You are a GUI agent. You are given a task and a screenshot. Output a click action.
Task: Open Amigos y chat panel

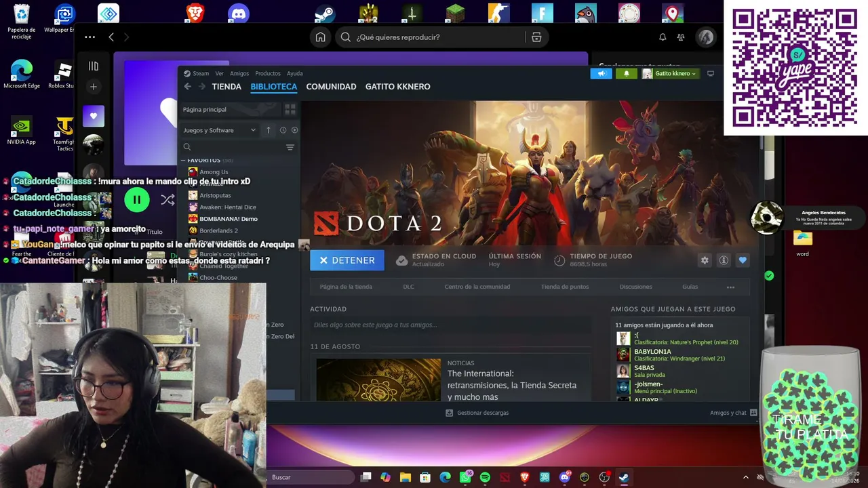point(733,413)
